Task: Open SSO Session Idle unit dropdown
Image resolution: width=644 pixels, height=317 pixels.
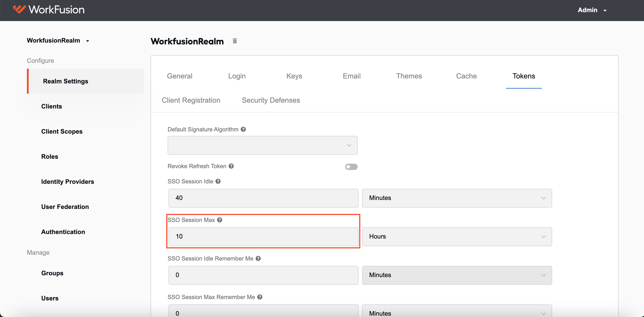Action: point(457,198)
